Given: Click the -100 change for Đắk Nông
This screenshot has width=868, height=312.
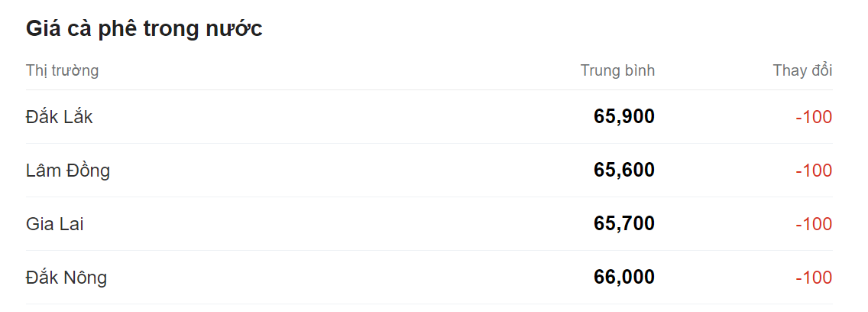Looking at the screenshot, I should pos(814,278).
